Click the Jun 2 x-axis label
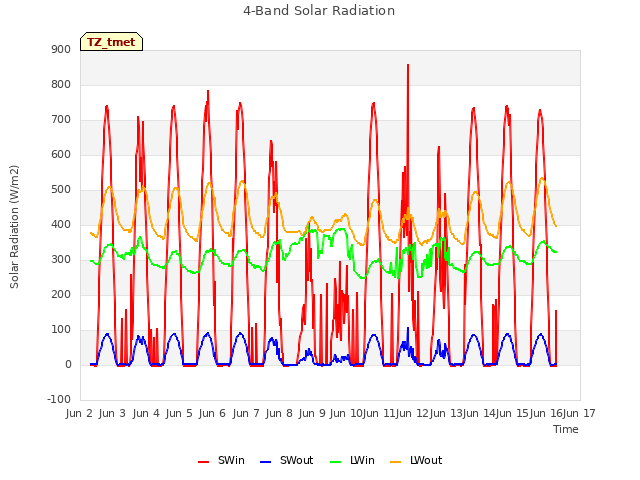The image size is (640, 480). 79,413
